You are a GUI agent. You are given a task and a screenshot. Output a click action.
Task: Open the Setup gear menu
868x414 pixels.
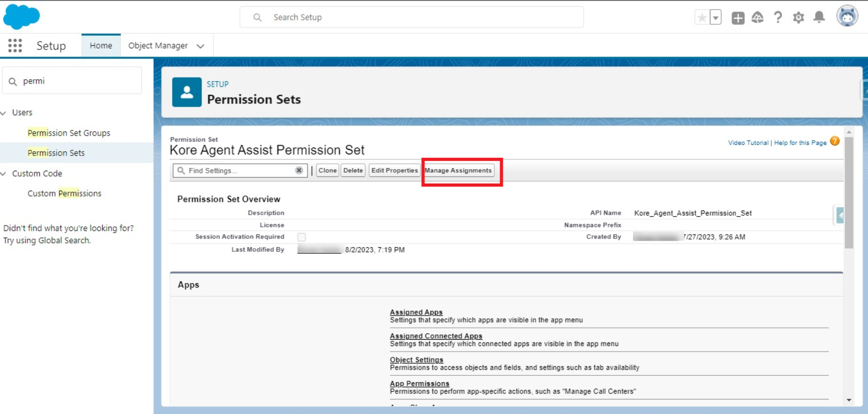click(x=798, y=18)
